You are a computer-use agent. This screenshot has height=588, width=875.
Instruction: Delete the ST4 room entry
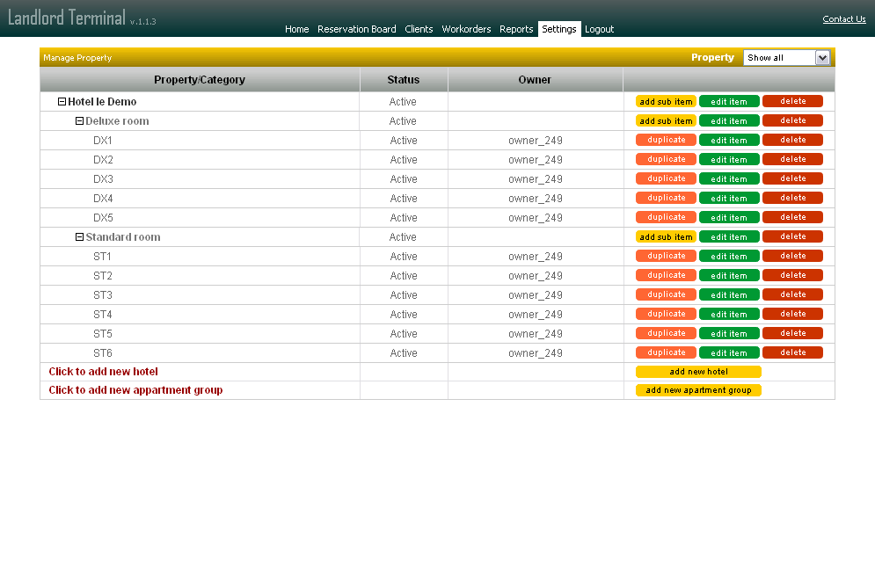(x=792, y=314)
